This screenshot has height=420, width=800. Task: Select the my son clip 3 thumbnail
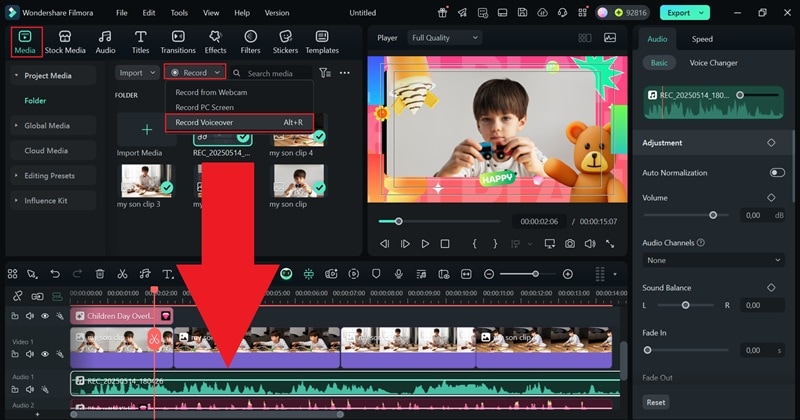pyautogui.click(x=146, y=181)
